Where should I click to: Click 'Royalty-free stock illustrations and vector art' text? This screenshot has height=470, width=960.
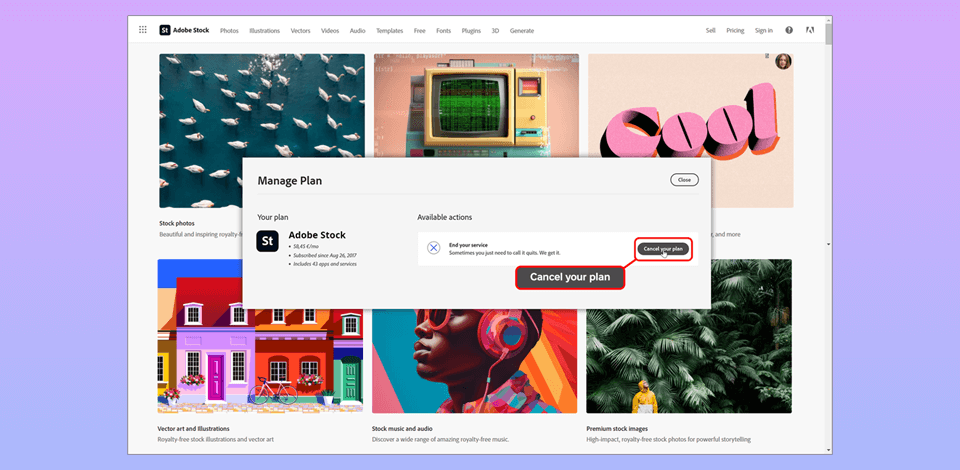(216, 439)
